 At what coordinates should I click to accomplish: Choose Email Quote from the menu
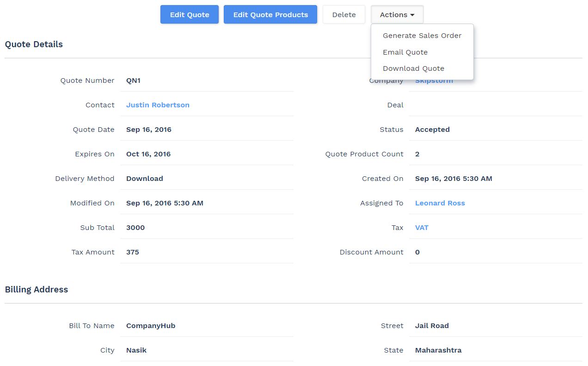pos(405,52)
